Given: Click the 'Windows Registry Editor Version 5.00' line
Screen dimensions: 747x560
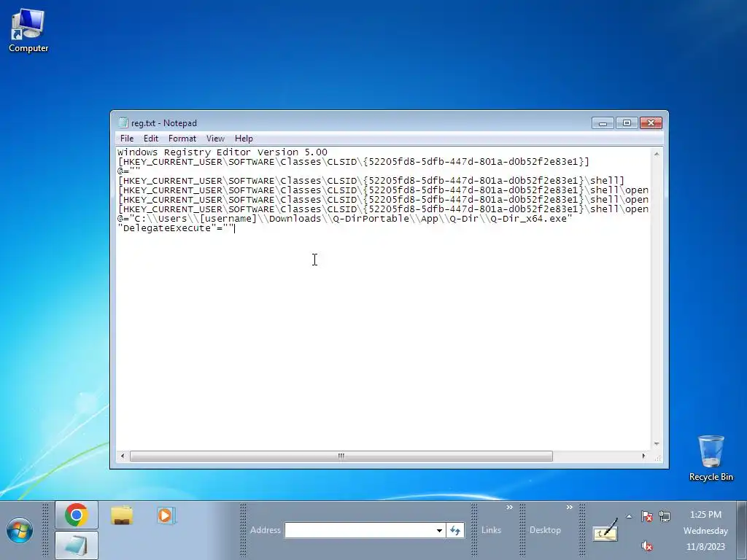Looking at the screenshot, I should (222, 152).
